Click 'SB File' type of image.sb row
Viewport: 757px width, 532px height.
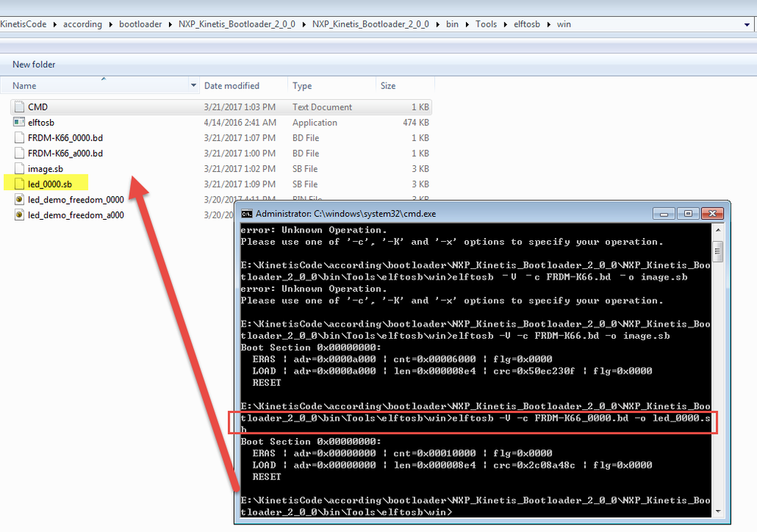click(x=305, y=168)
